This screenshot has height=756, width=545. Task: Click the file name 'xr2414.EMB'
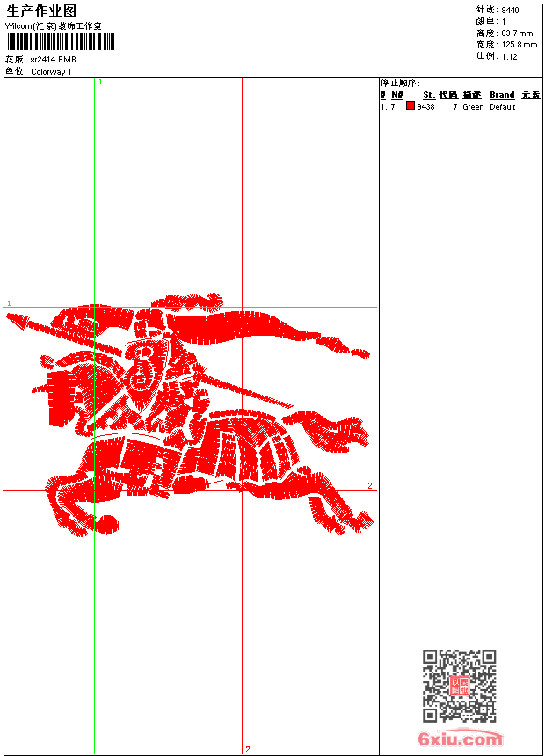53,60
